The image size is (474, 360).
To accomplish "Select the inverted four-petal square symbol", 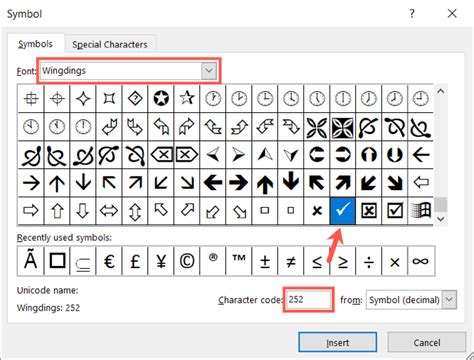I will point(343,127).
